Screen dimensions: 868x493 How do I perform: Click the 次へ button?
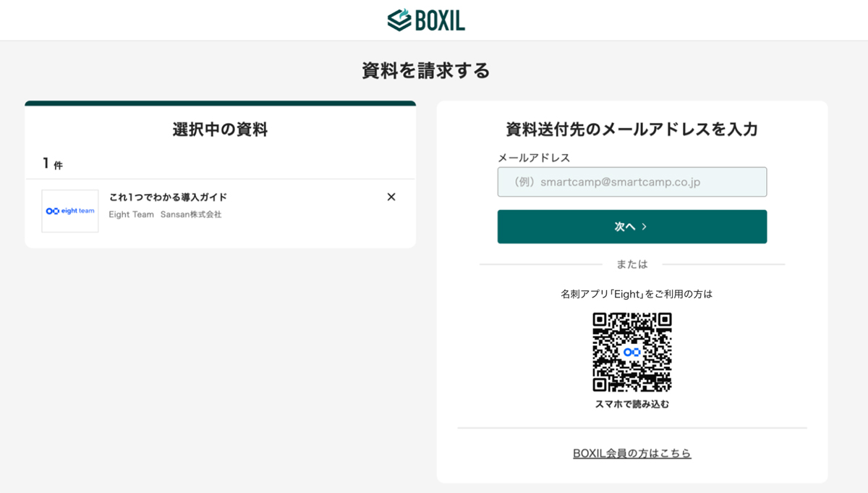pos(632,227)
